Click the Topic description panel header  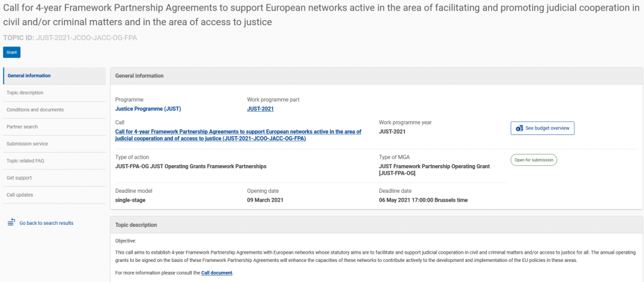coord(376,225)
